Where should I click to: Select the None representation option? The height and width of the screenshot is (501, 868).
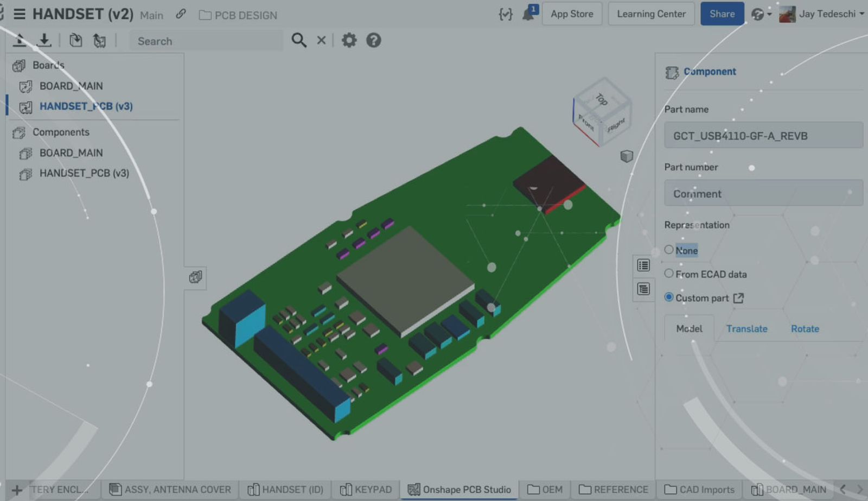coord(669,250)
